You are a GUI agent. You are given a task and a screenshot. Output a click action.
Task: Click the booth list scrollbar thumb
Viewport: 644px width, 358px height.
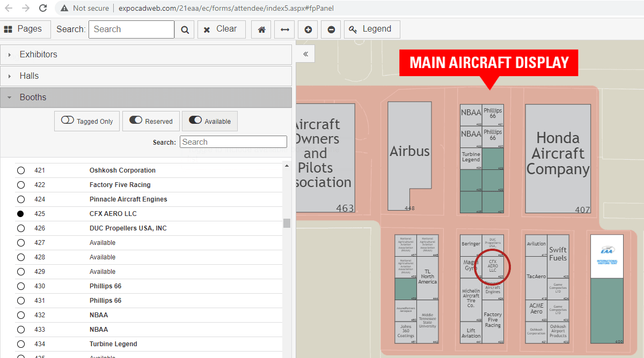(x=287, y=223)
